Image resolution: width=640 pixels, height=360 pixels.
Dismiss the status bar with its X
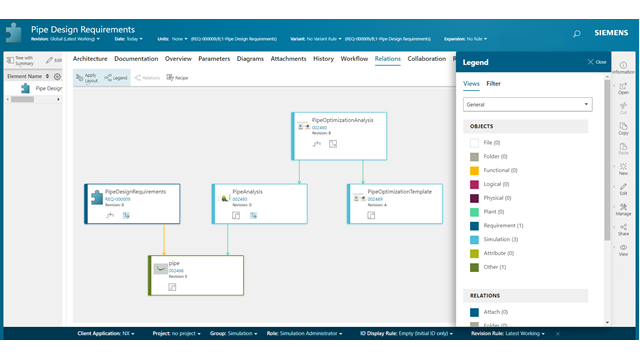(558, 333)
